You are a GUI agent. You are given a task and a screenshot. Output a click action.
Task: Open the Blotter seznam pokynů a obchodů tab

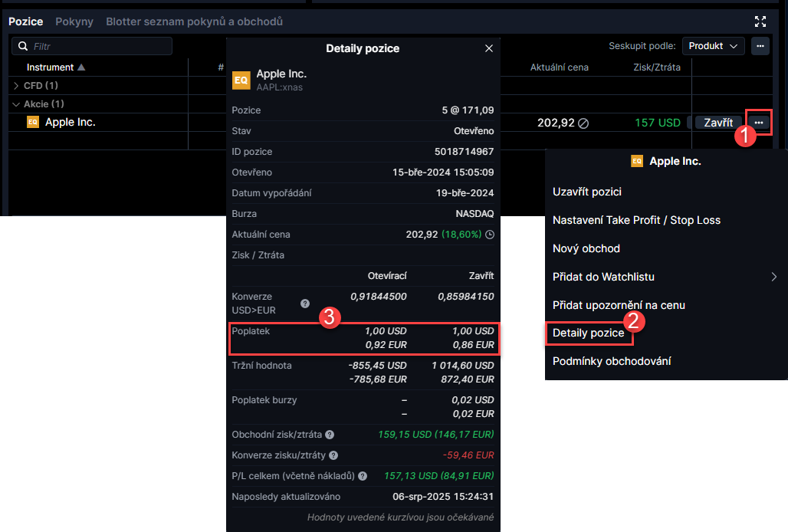point(195,21)
